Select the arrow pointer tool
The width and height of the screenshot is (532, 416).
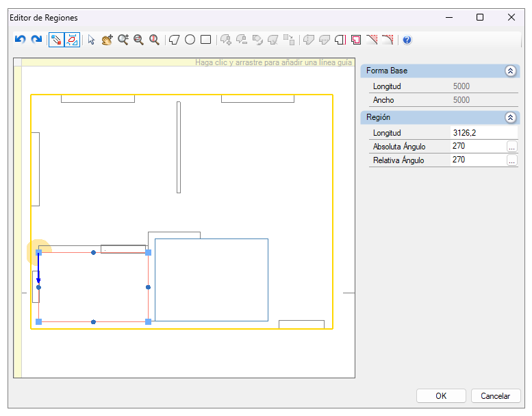tap(91, 40)
